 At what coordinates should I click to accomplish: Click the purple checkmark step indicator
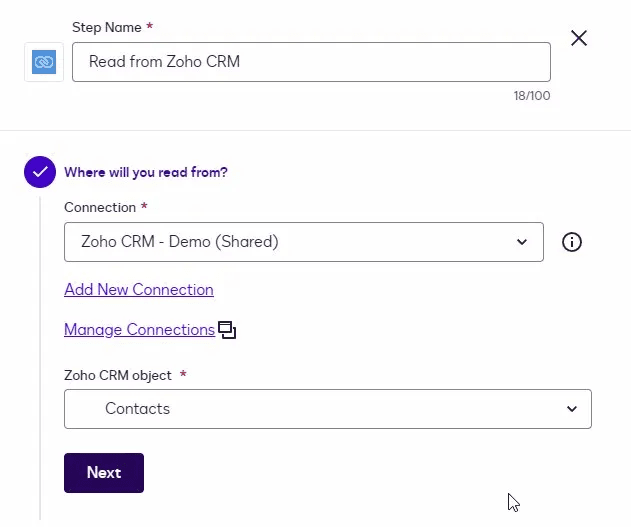pyautogui.click(x=40, y=172)
